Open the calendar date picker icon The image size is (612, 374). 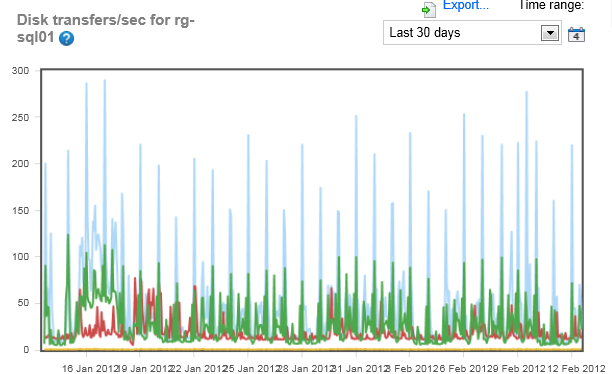point(576,34)
